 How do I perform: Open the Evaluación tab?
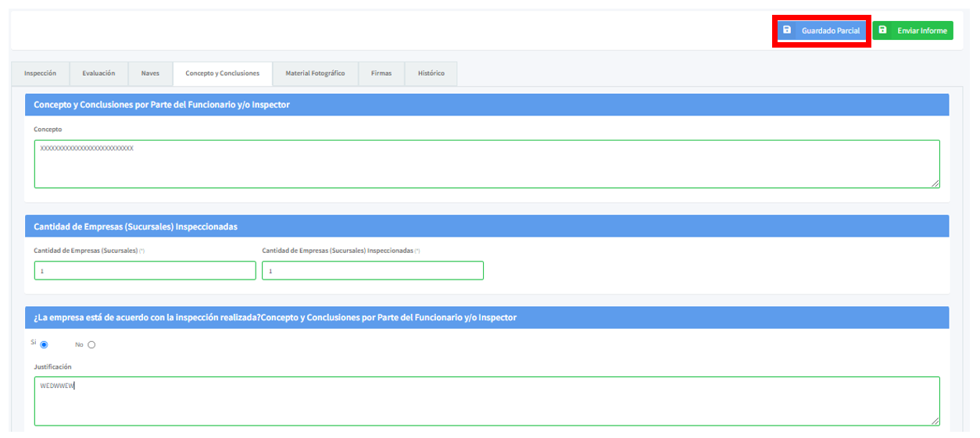coord(98,73)
